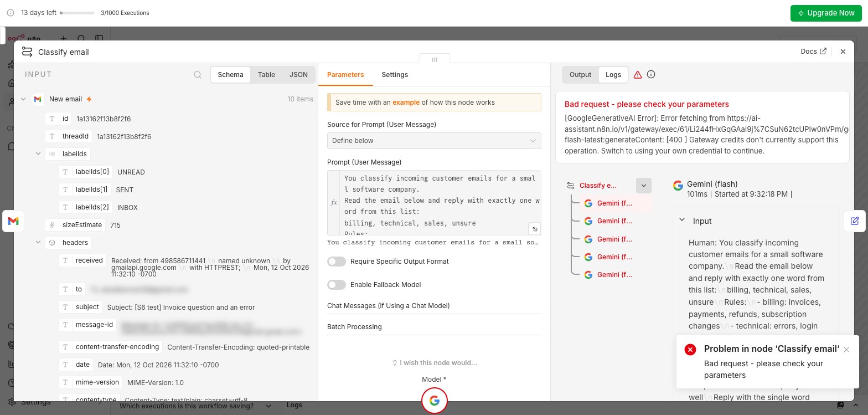
Task: Open the expanded prompt editor icon
Action: [x=535, y=228]
